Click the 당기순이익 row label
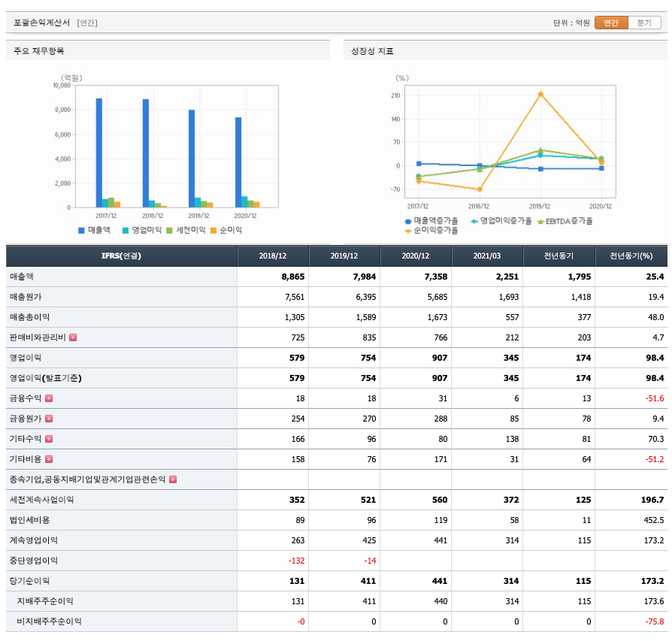 [x=29, y=581]
